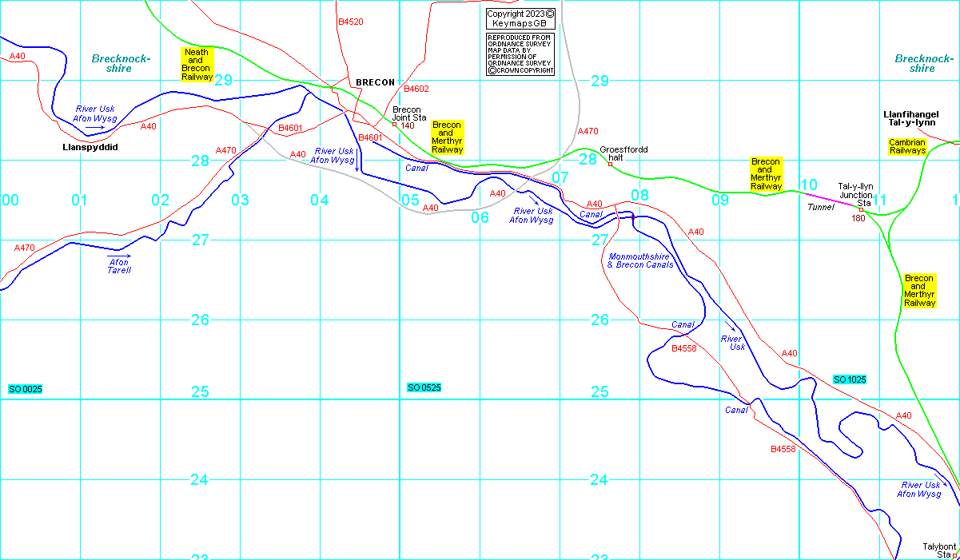Open the SO1025 grid tile label
This screenshot has height=560, width=960.
[850, 379]
